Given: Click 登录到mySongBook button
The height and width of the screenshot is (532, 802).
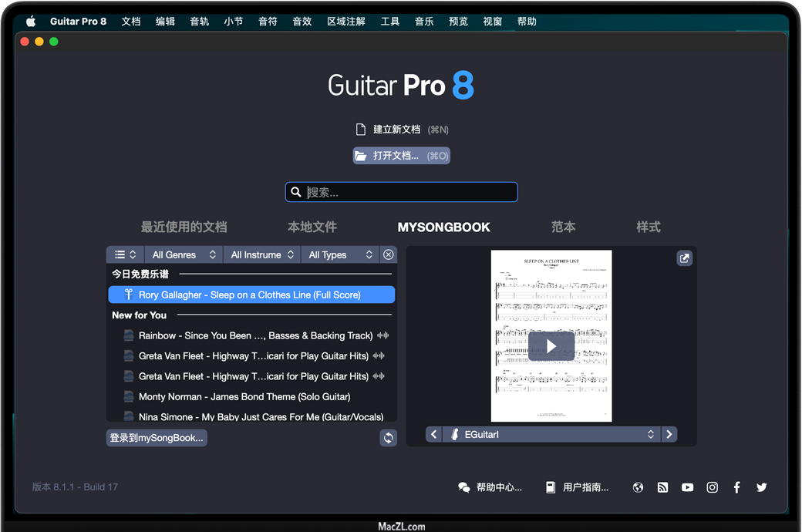Looking at the screenshot, I should (157, 438).
